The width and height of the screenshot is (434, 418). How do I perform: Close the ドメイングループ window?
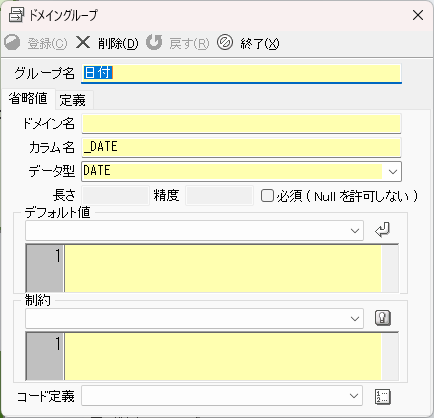point(418,15)
